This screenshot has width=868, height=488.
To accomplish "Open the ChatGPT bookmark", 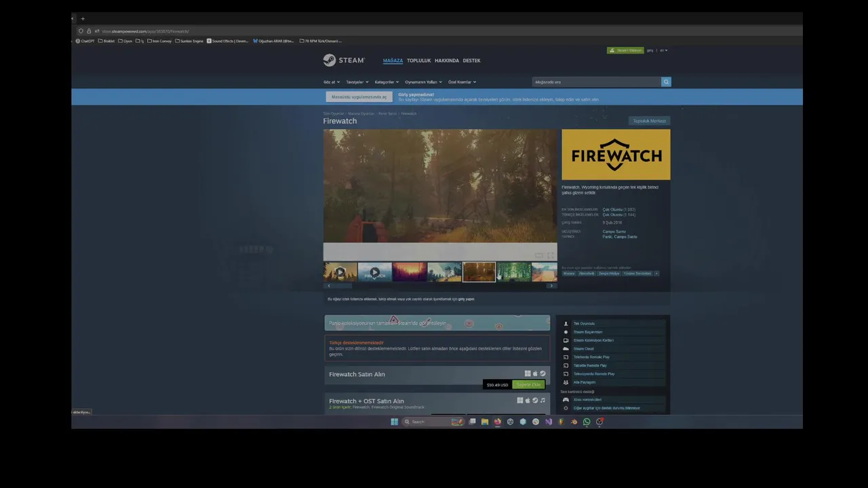I will (85, 41).
